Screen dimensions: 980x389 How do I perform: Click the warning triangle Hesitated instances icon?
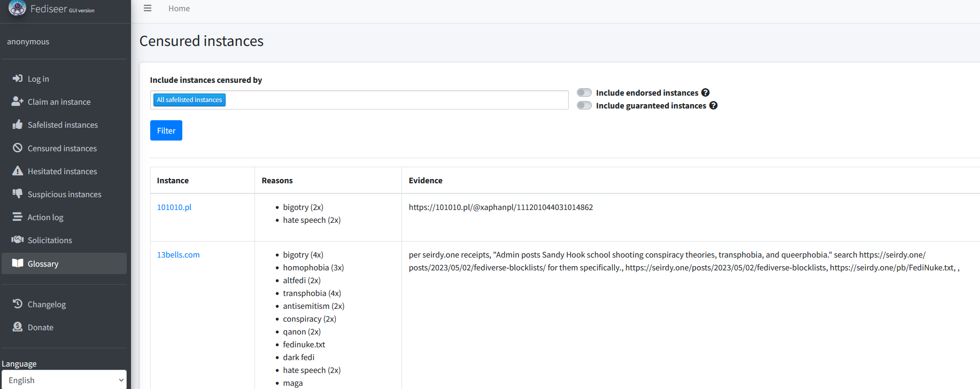(18, 171)
